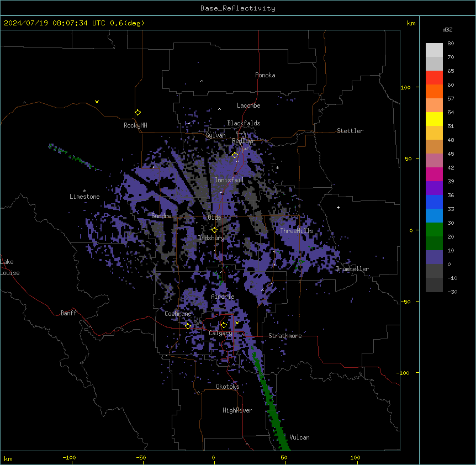Image resolution: width=476 pixels, height=465 pixels.
Task: Click the yellow diamond marker below Cochrane
Action: click(x=188, y=326)
